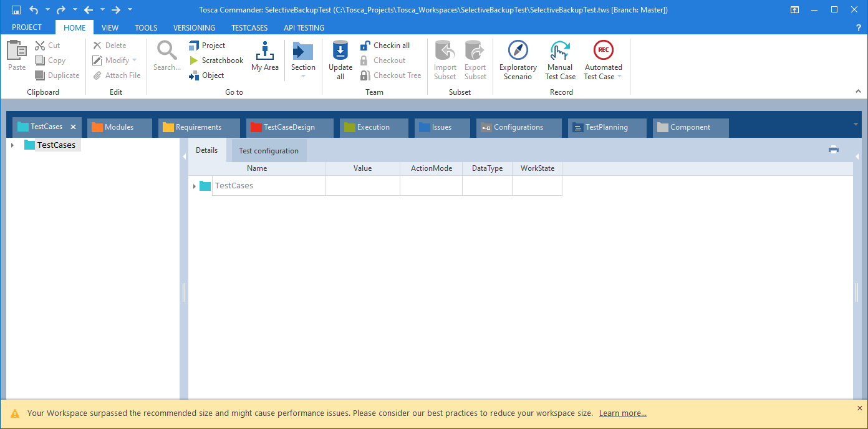Click Export Subset
This screenshot has width=868, height=429.
475,60
